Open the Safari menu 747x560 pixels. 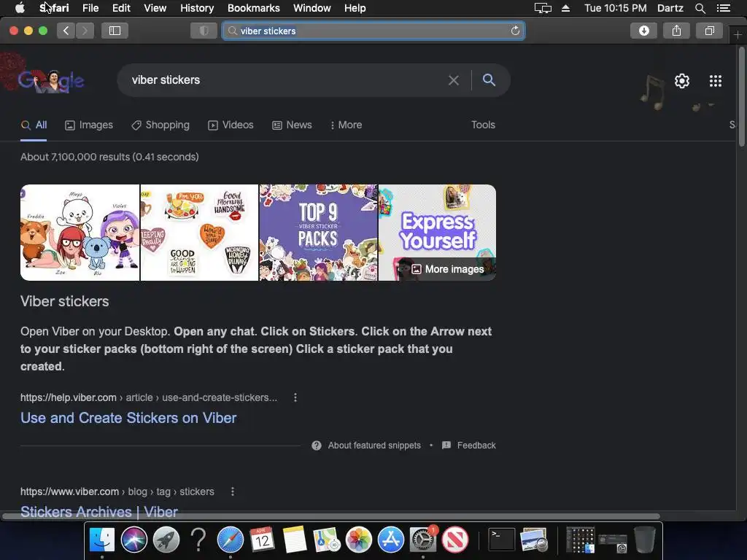pos(54,8)
